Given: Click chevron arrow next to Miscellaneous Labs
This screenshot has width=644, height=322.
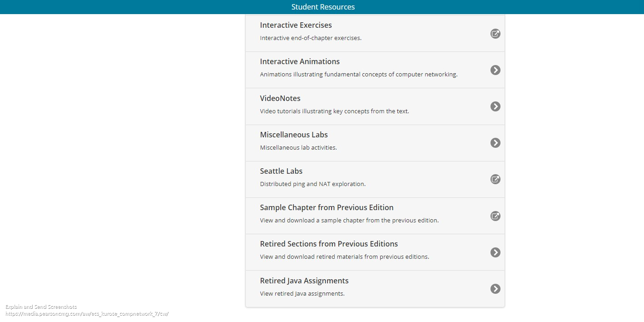Looking at the screenshot, I should point(495,143).
